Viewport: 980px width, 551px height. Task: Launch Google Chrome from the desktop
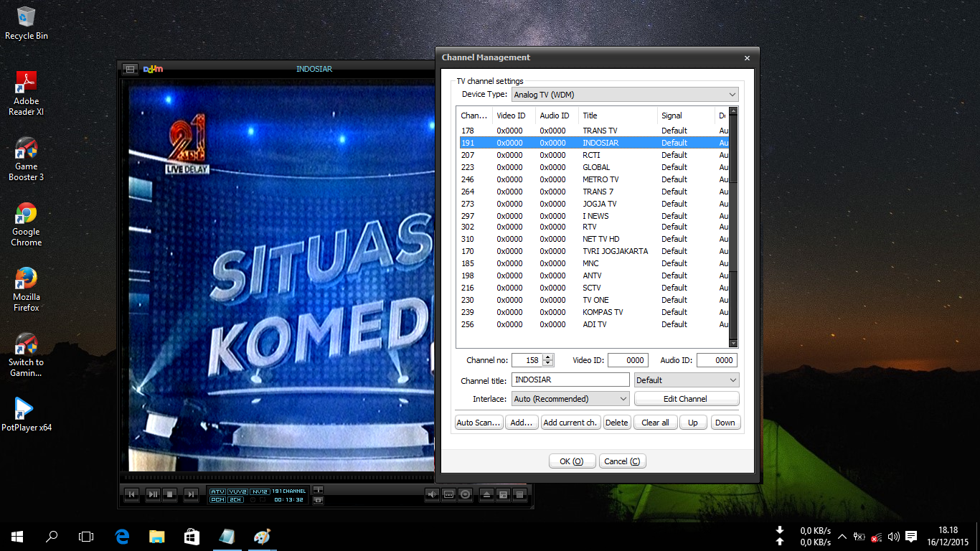27,224
